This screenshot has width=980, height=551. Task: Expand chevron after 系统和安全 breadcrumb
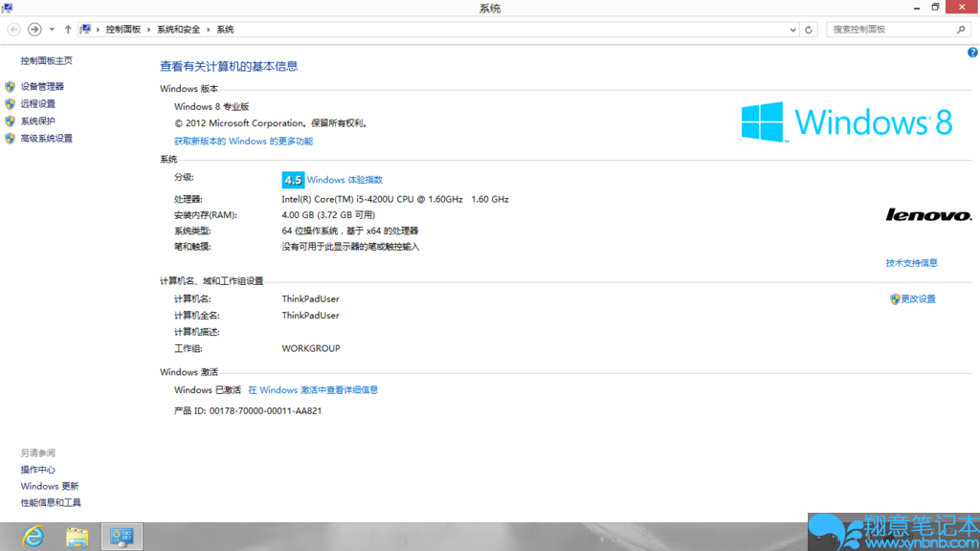(x=208, y=30)
